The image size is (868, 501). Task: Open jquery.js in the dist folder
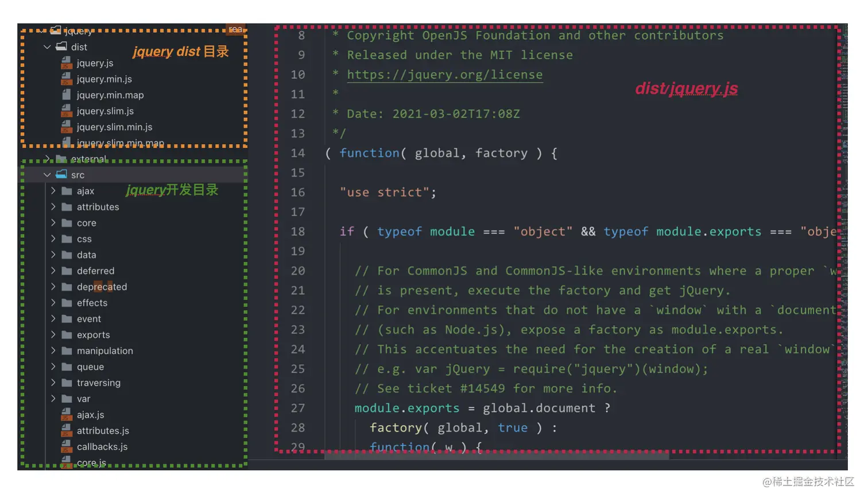click(x=95, y=63)
